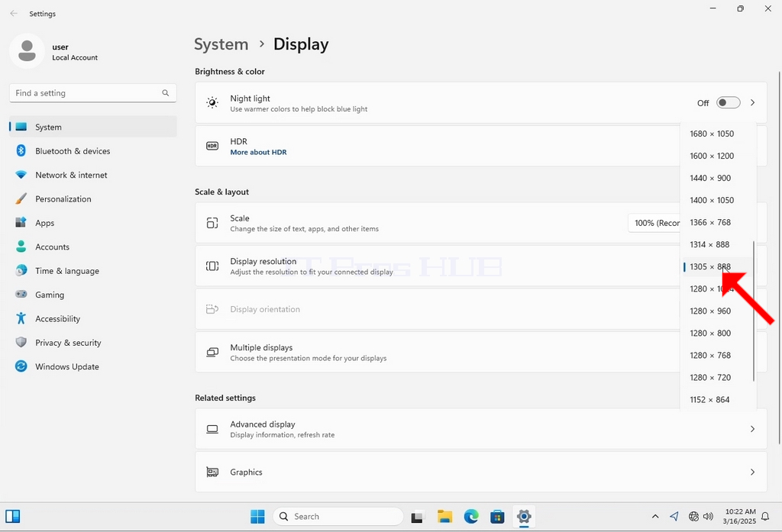Viewport: 782px width, 532px height.
Task: Select resolution 1680 × 1050
Action: pyautogui.click(x=718, y=134)
